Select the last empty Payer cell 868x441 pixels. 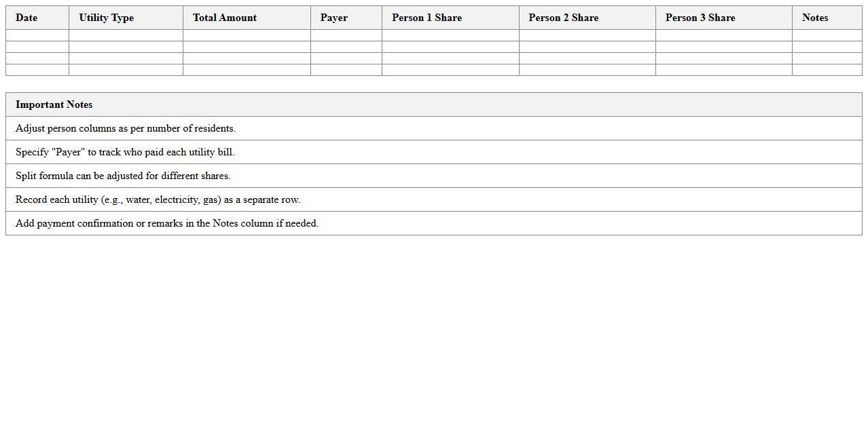tap(346, 70)
